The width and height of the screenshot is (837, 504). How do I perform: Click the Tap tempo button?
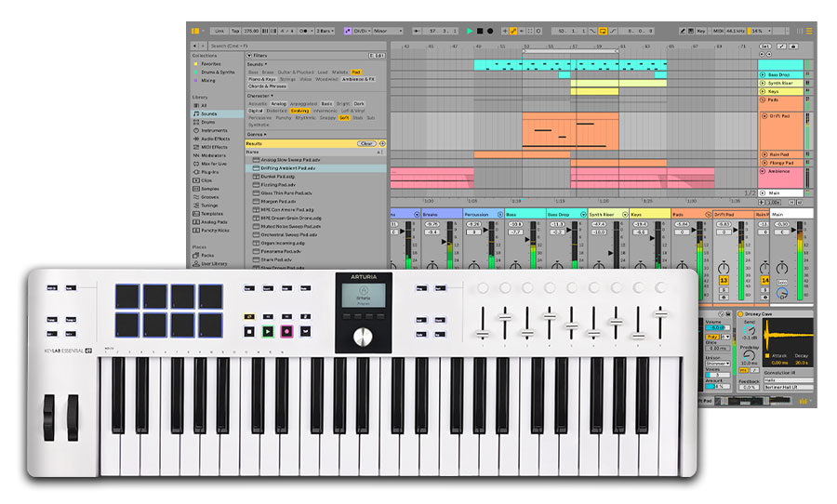coord(235,31)
